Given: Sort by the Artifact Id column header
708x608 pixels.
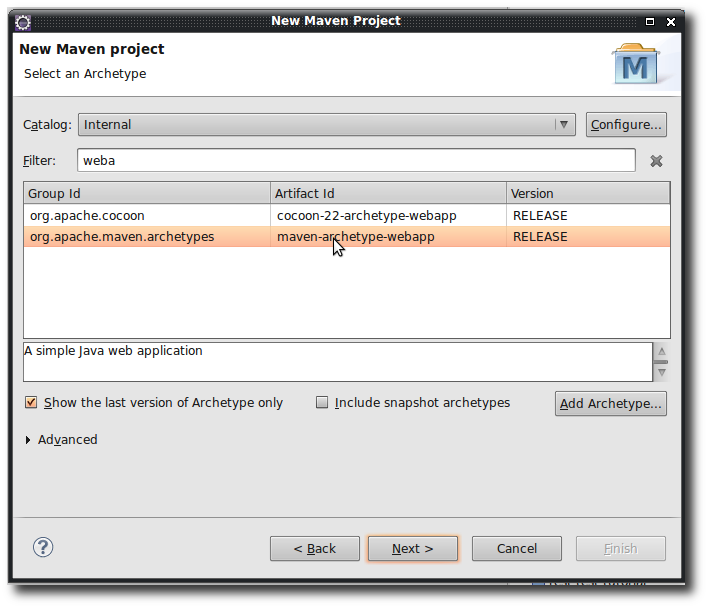Looking at the screenshot, I should [388, 193].
